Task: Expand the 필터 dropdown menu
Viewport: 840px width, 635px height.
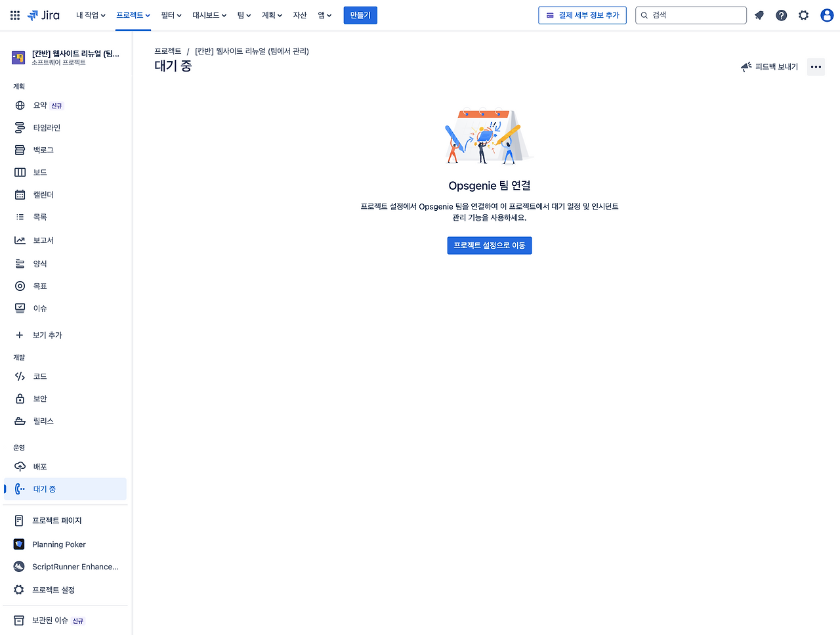Action: coord(171,15)
